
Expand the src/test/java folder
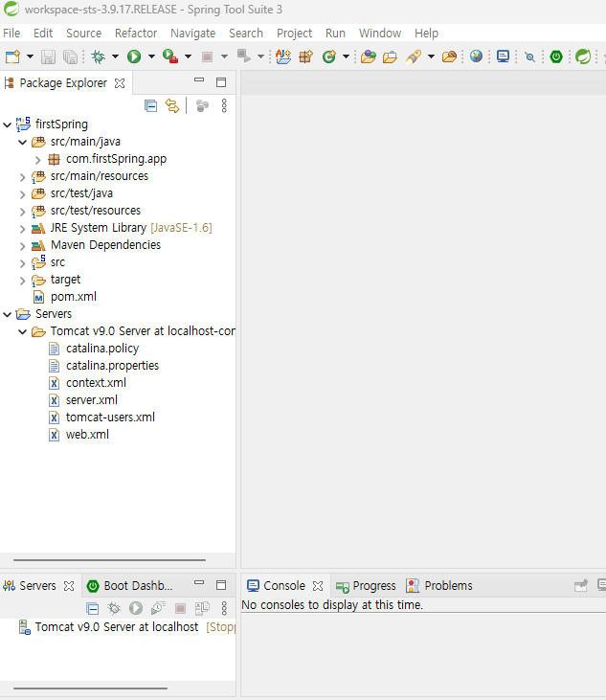point(22,193)
